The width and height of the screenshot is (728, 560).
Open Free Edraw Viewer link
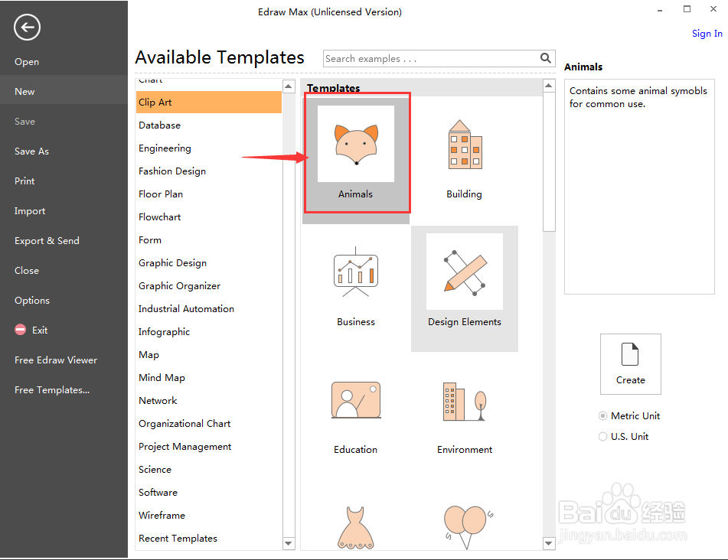click(x=56, y=360)
